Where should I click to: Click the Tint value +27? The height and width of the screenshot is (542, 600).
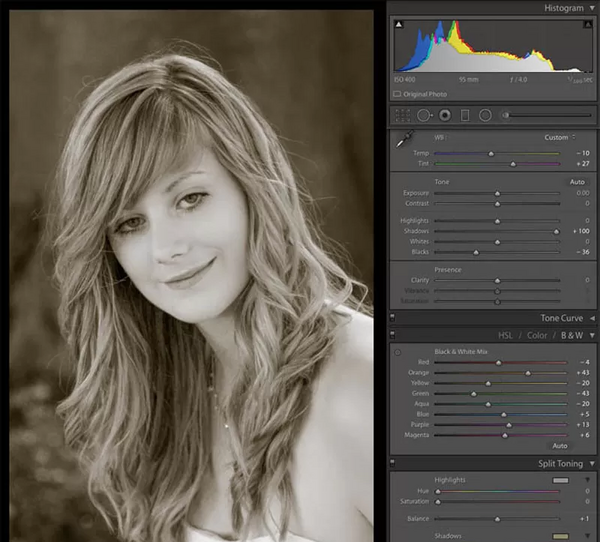tap(583, 163)
